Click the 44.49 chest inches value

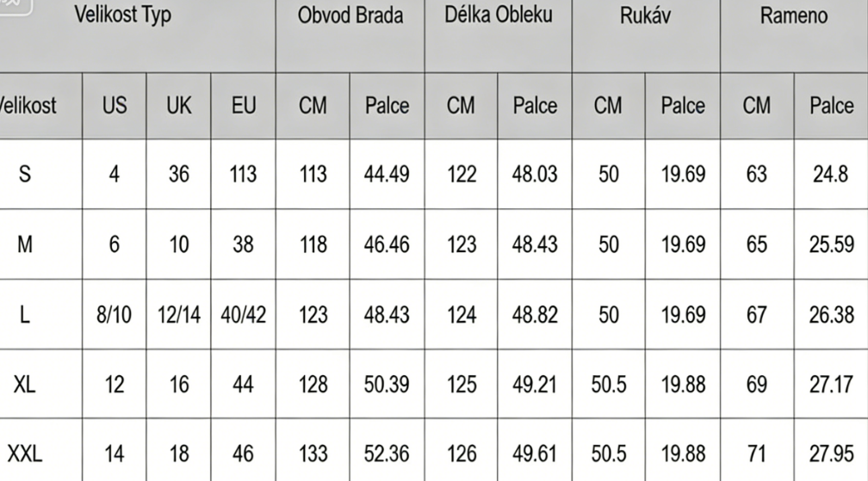pyautogui.click(x=387, y=174)
